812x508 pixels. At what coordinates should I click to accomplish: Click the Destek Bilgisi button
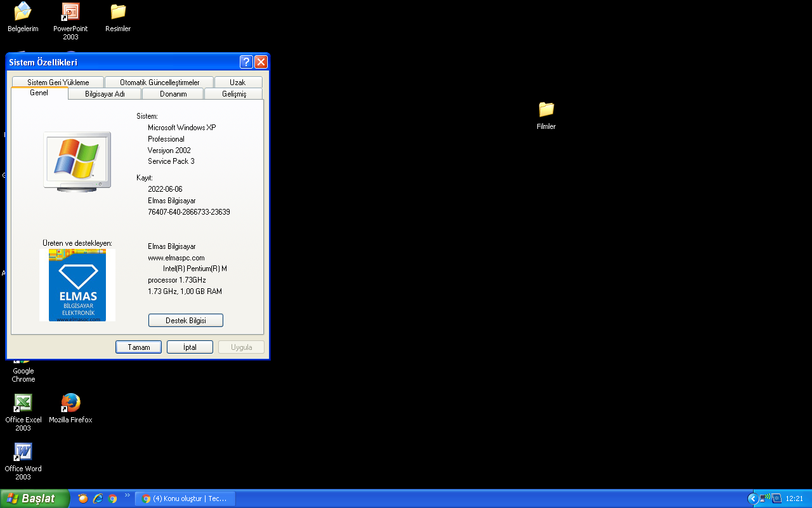[x=186, y=321]
